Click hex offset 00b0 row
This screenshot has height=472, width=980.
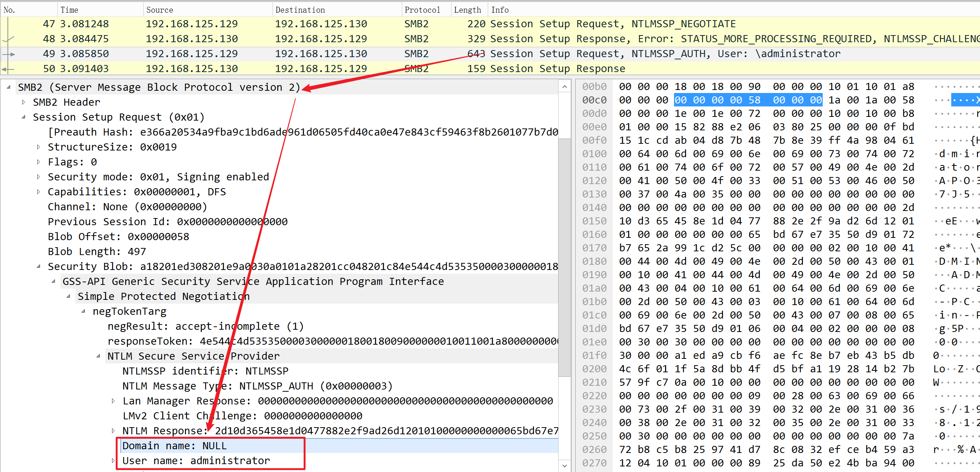pyautogui.click(x=594, y=87)
